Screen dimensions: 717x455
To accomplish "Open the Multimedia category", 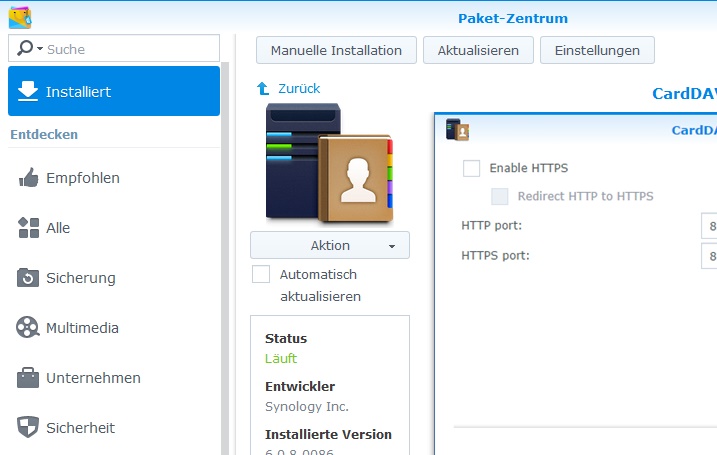I will coord(114,327).
